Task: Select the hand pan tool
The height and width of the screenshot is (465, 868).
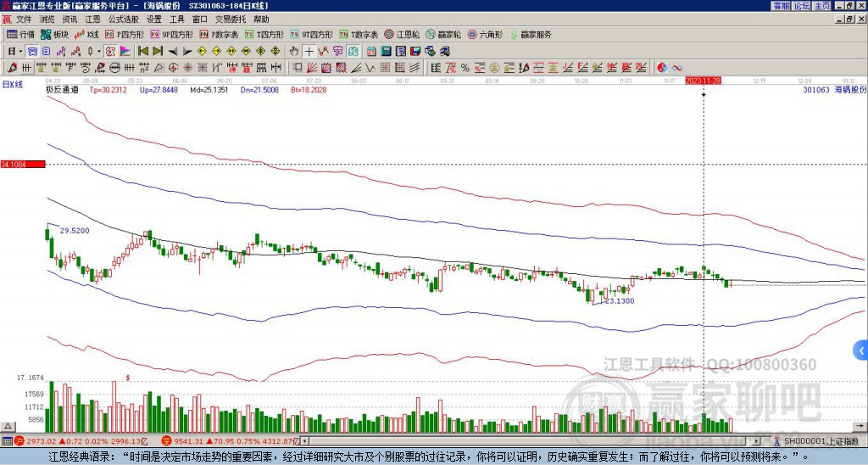Action: click(x=294, y=52)
